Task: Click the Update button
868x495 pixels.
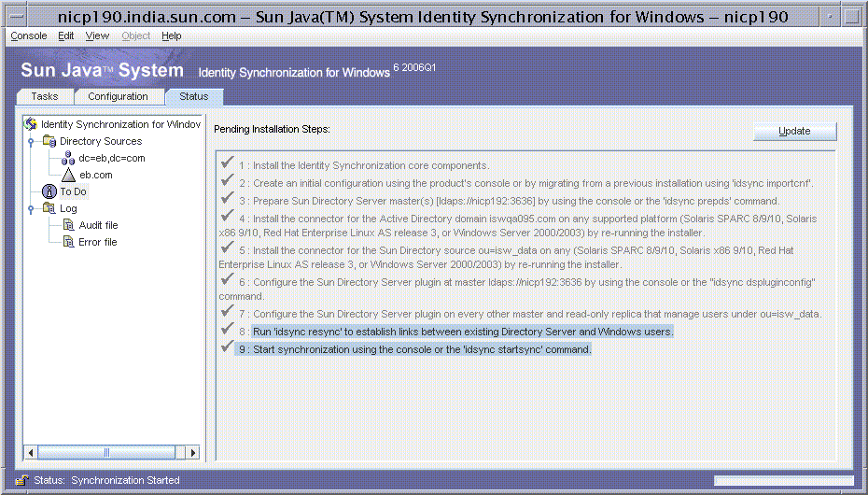Action: click(794, 132)
